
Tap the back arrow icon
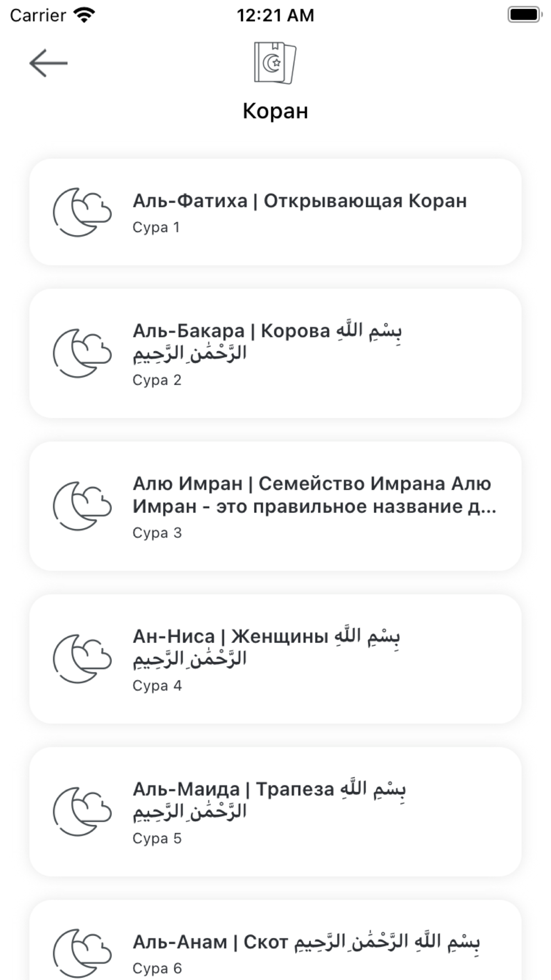pos(48,63)
